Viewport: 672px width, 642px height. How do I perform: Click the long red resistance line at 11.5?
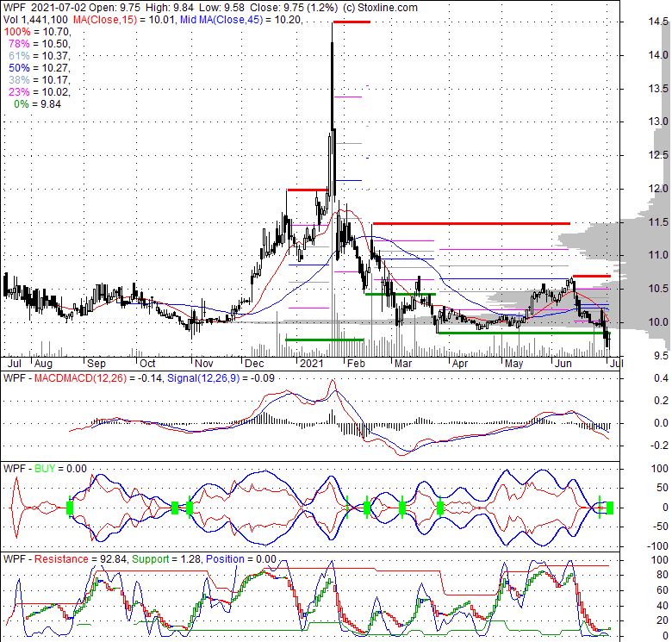click(471, 223)
